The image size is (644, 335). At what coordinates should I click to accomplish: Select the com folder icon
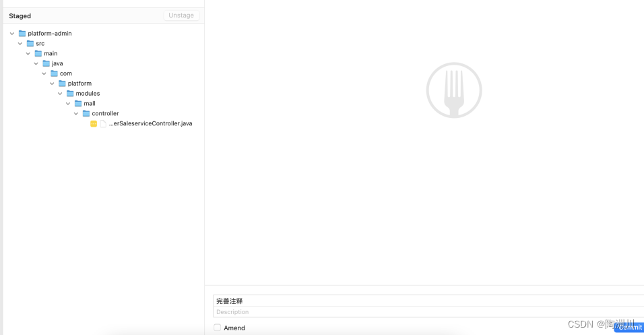pos(54,73)
